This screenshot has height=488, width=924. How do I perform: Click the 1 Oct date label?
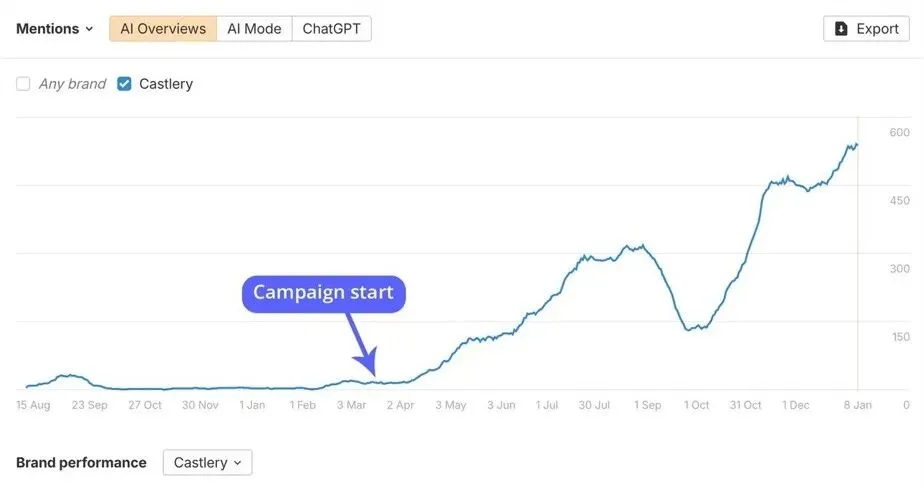coord(696,405)
